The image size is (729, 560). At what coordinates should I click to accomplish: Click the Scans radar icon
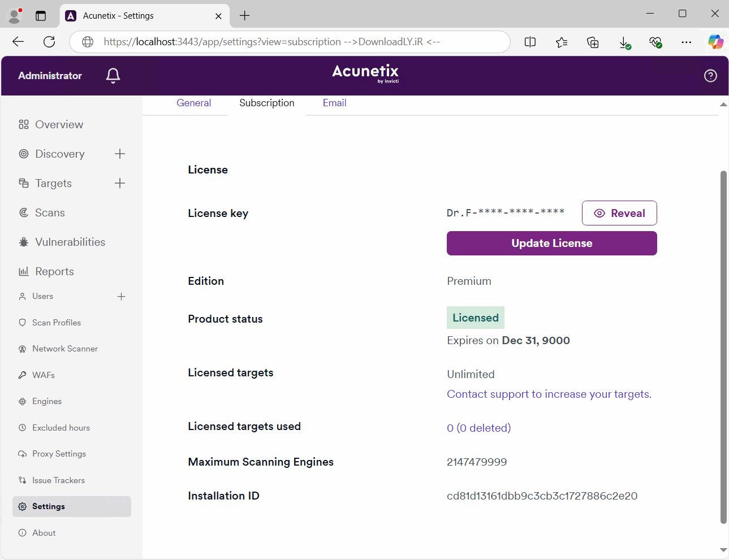coord(24,212)
